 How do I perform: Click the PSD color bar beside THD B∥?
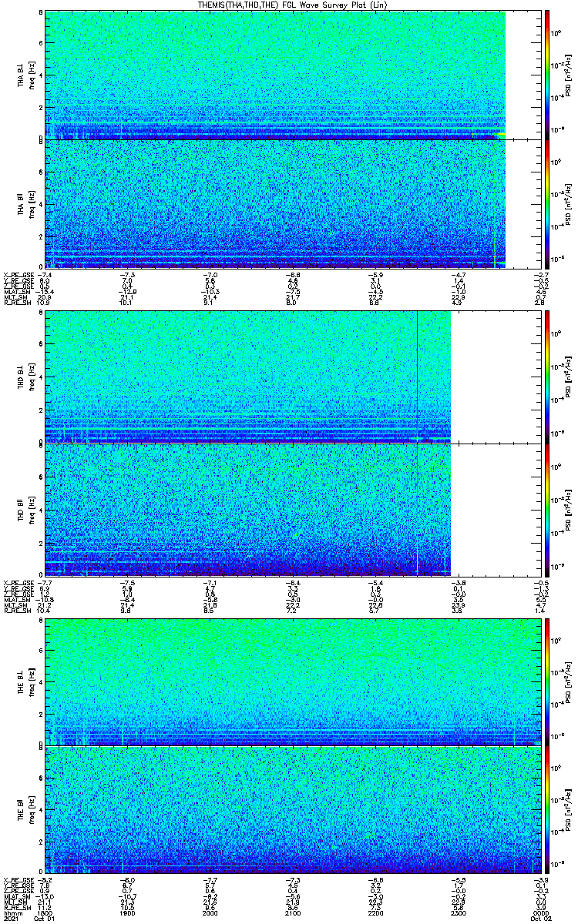coord(547,509)
